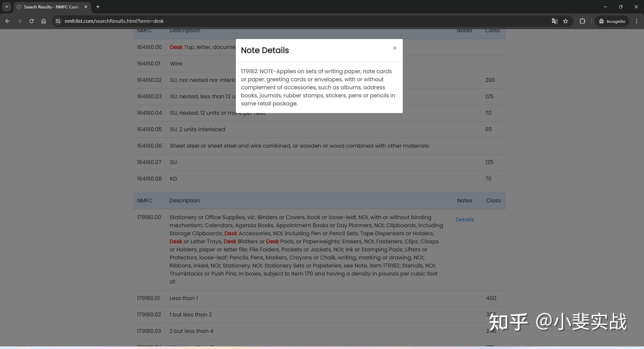Click NMFC code 179180.00

coord(149,217)
